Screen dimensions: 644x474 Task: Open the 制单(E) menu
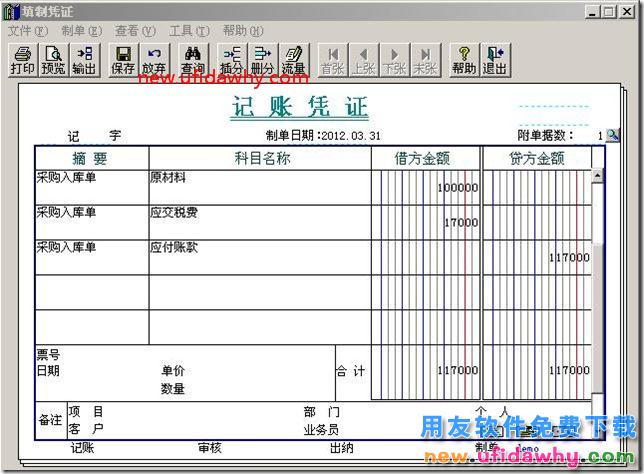[81, 31]
